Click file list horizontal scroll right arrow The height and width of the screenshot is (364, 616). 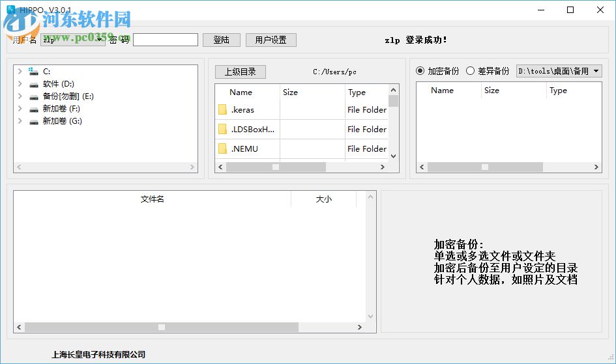coord(382,167)
